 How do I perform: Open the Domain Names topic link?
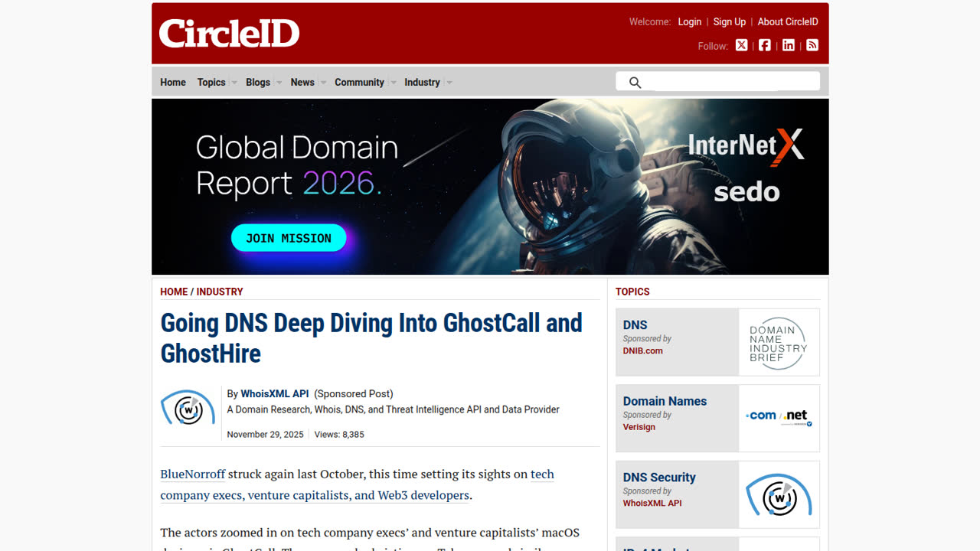665,401
